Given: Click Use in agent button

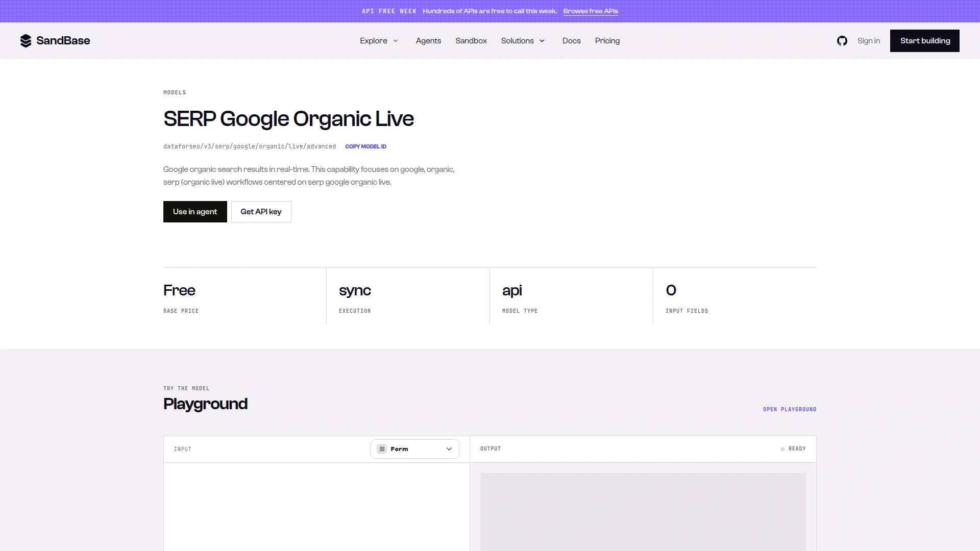Looking at the screenshot, I should pyautogui.click(x=195, y=212).
